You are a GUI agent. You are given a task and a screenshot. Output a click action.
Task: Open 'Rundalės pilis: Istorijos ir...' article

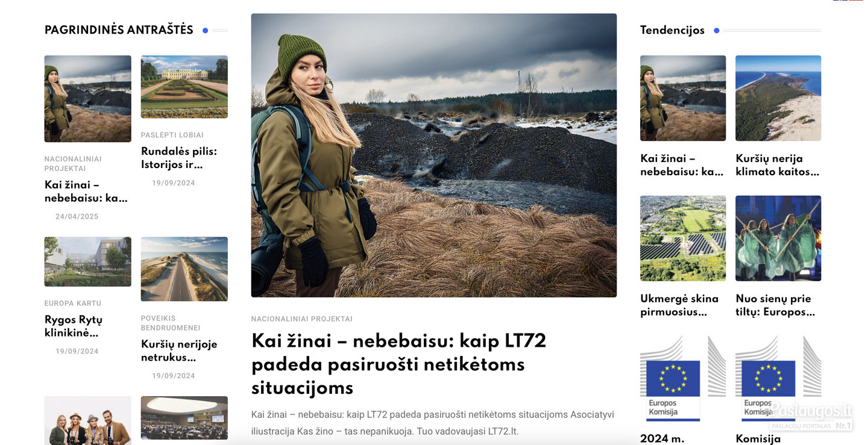coord(179,158)
